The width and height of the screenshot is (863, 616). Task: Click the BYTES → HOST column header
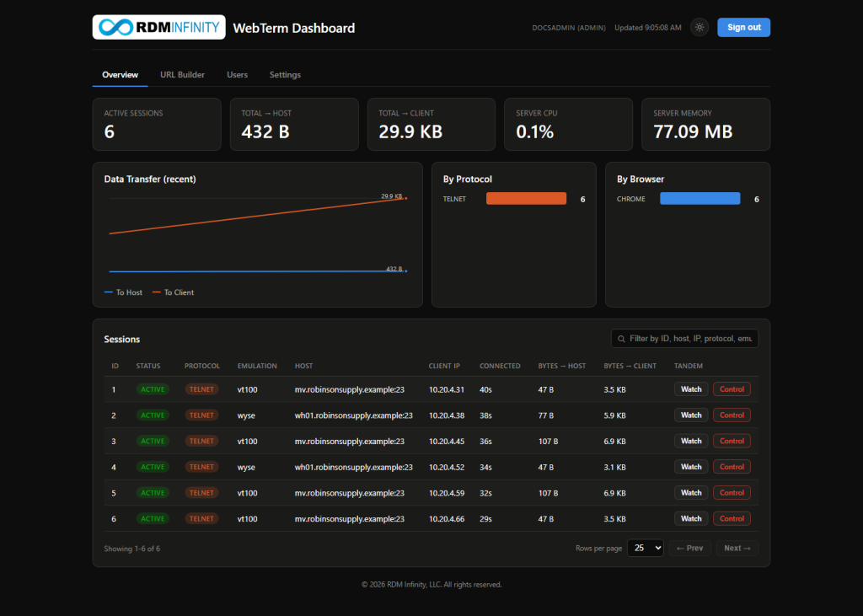562,366
